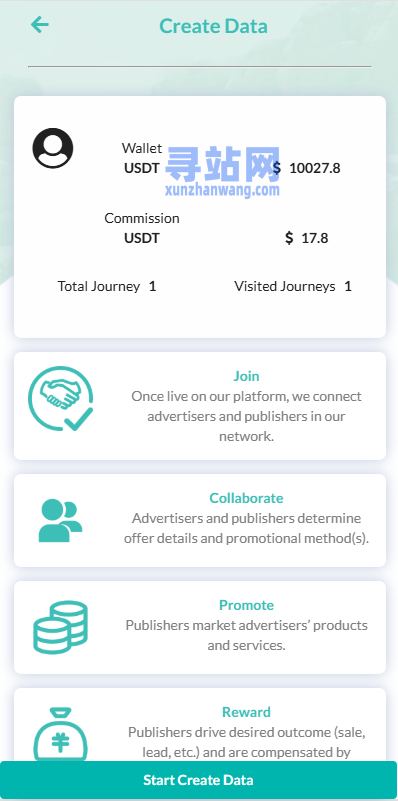The width and height of the screenshot is (398, 801).
Task: Tap the money bag Reward icon
Action: pos(60,734)
